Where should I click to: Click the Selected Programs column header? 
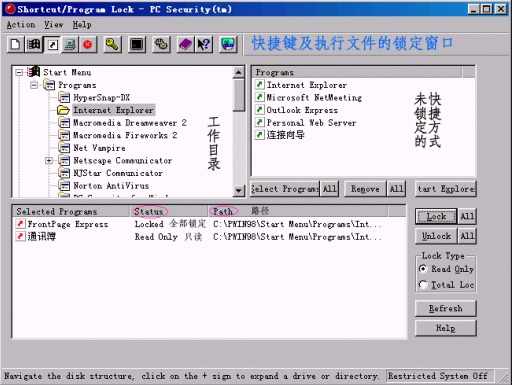point(71,211)
